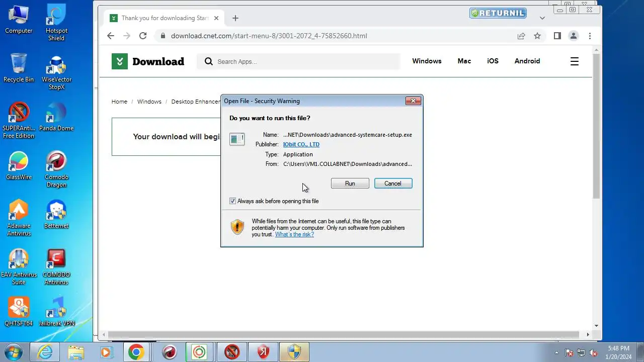Open Action Center flag in tray

(x=569, y=352)
